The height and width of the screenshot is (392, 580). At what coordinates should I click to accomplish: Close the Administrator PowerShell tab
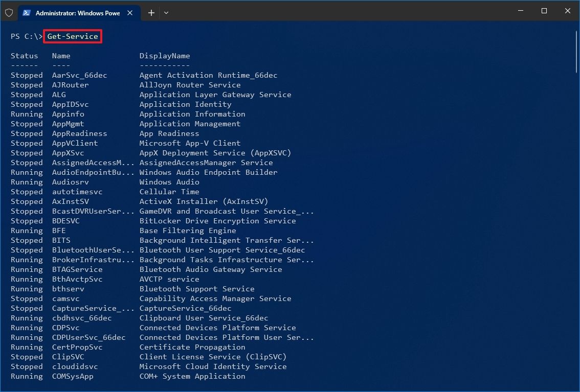(x=130, y=13)
